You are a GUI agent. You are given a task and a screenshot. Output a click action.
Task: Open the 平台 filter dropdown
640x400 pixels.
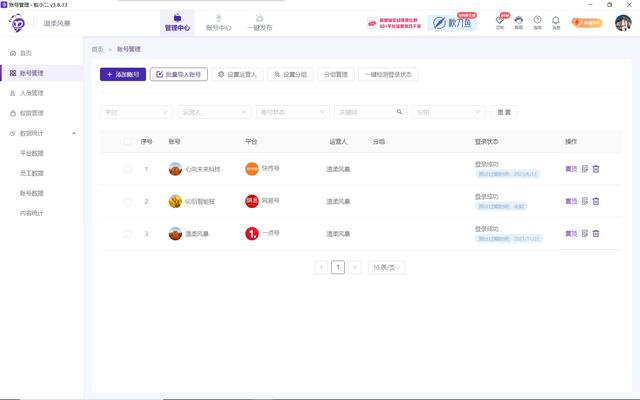tap(136, 112)
